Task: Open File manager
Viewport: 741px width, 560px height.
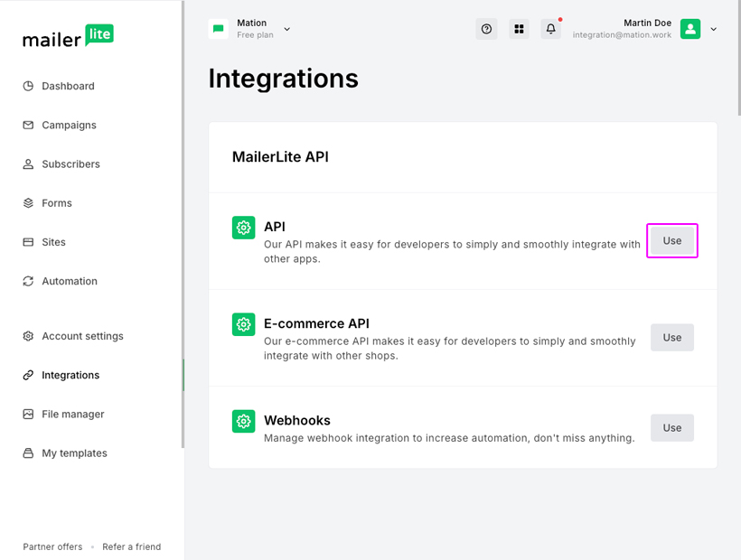Action: click(73, 414)
